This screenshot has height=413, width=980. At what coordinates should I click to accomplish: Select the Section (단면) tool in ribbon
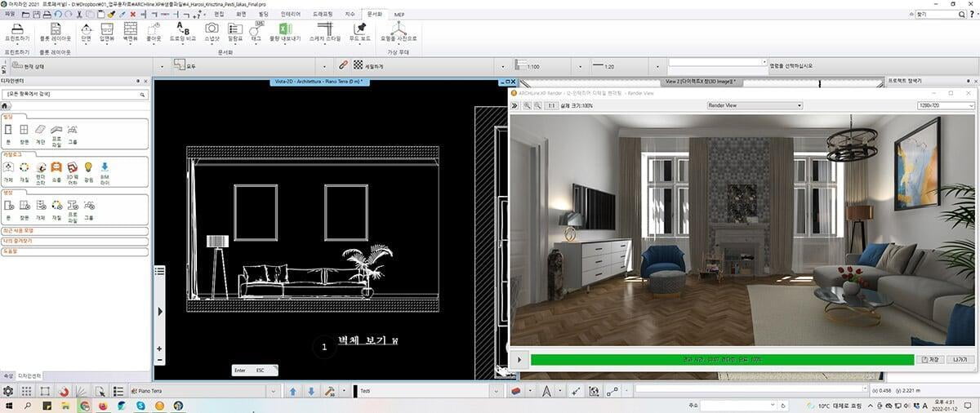pos(87,33)
